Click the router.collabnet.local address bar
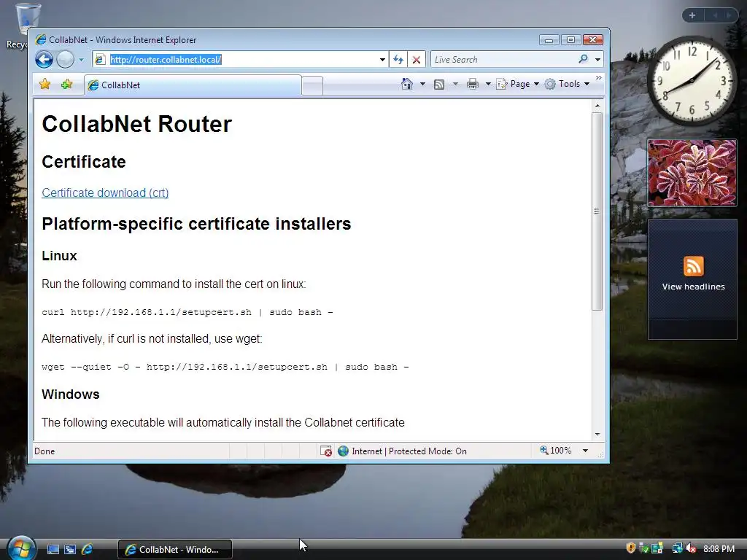Viewport: 747px width, 560px height. tap(239, 60)
